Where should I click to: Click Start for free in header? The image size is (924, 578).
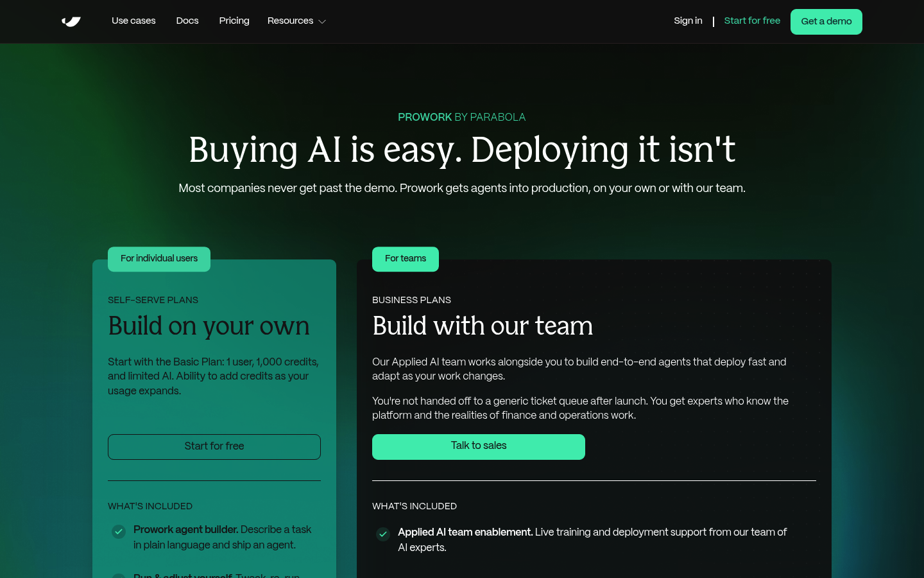752,21
